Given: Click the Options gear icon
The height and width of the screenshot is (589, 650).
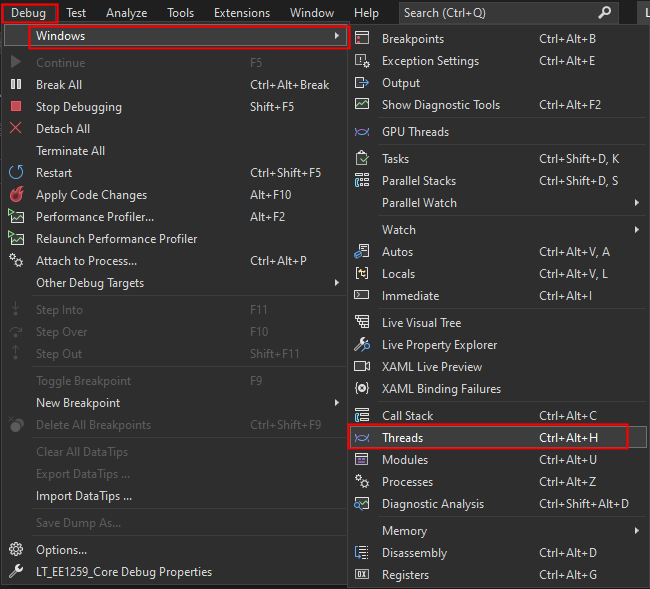Looking at the screenshot, I should 16,549.
